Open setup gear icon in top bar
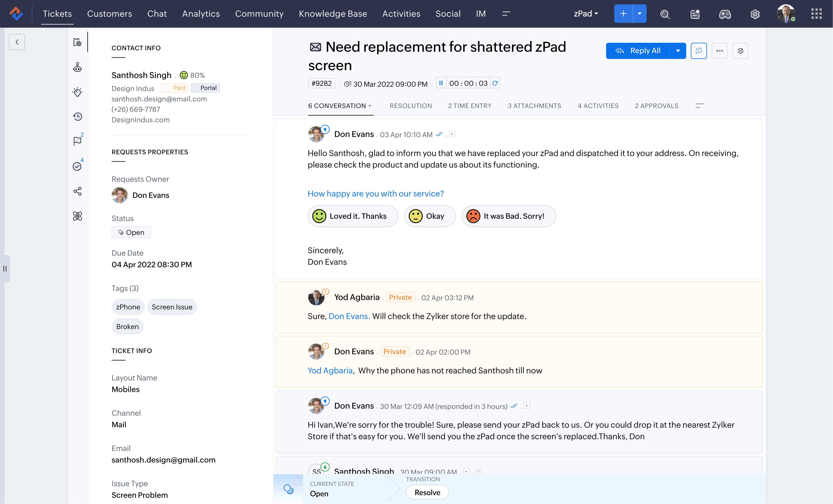 point(755,14)
